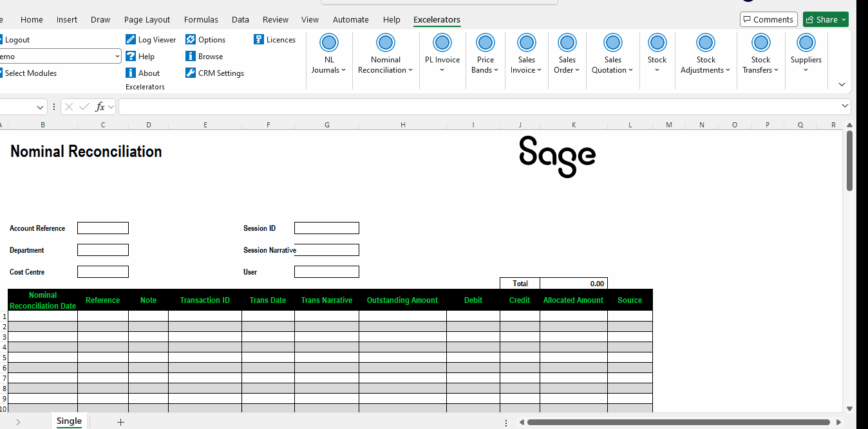
Task: Click the Sales Order ribbon icon
Action: pyautogui.click(x=567, y=43)
